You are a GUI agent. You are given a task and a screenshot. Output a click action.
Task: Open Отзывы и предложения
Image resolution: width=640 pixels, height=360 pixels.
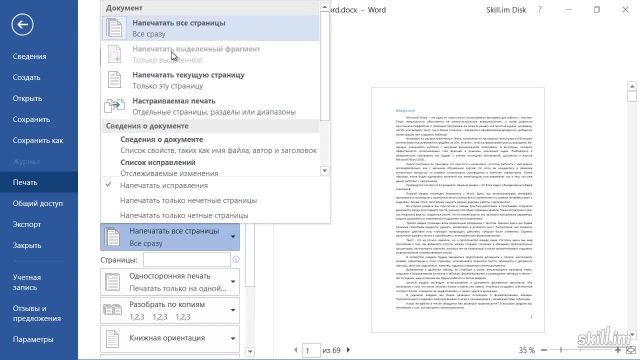pyautogui.click(x=37, y=313)
